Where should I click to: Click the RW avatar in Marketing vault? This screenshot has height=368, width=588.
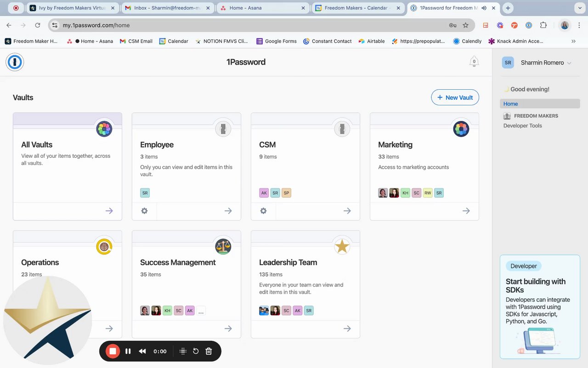(x=428, y=193)
